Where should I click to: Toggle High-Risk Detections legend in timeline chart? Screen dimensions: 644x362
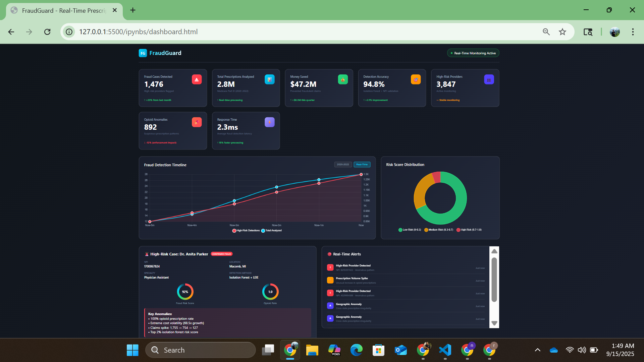246,231
